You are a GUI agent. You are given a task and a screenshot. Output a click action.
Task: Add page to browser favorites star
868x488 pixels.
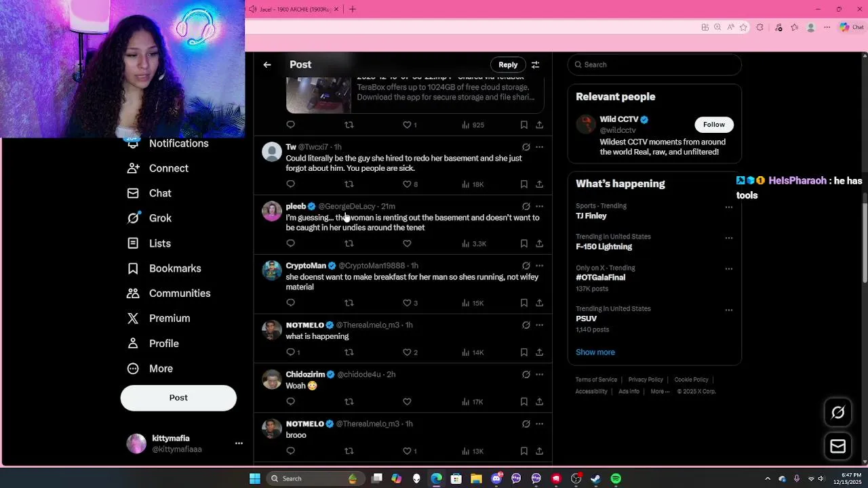743,27
